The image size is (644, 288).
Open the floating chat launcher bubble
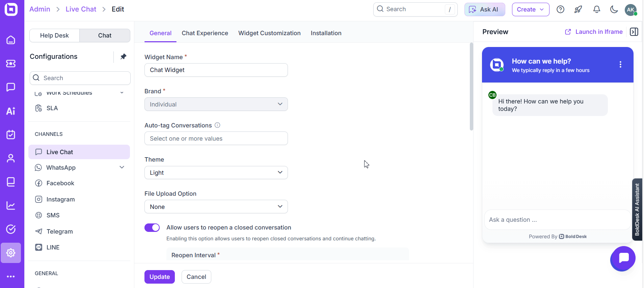click(x=623, y=259)
